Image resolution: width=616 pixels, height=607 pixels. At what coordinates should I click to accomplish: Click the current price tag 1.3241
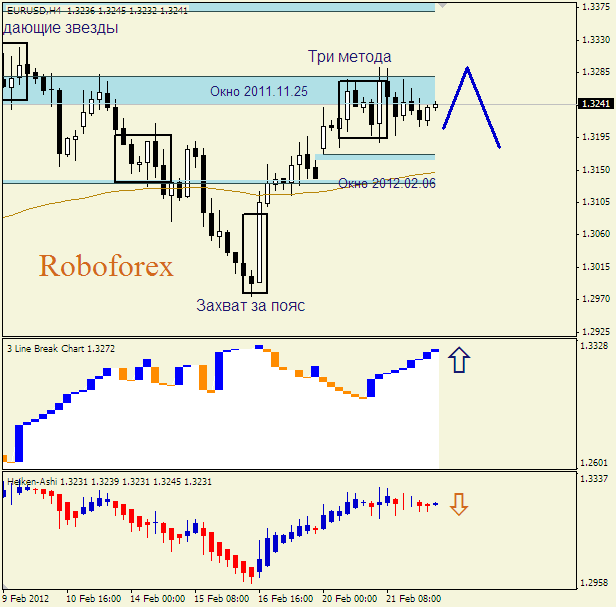click(596, 103)
